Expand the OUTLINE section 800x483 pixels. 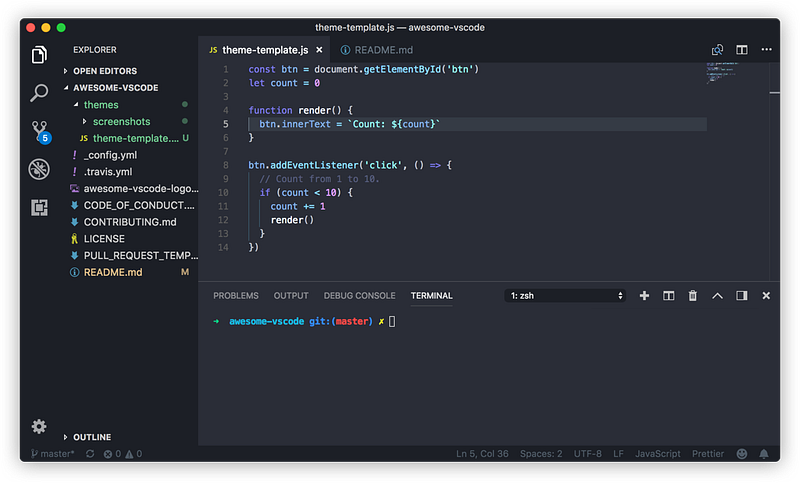tap(92, 437)
